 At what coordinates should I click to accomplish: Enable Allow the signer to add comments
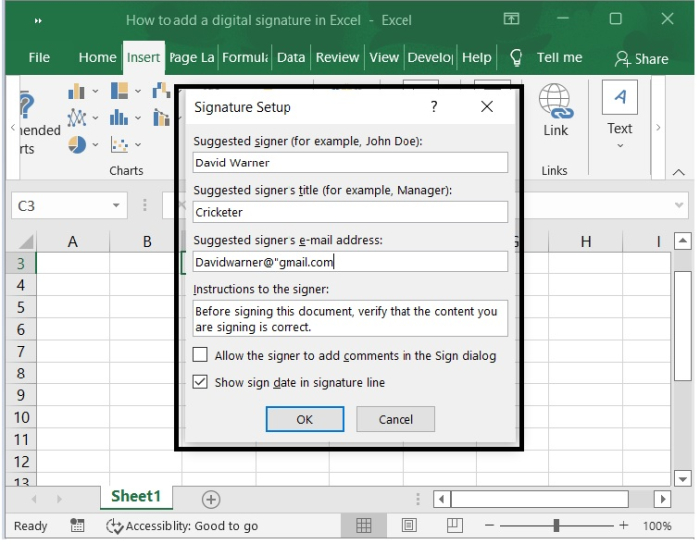tap(200, 355)
